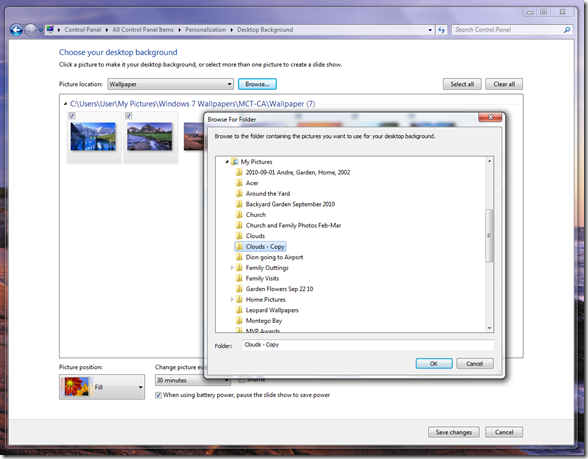Click the search magnifier icon
This screenshot has width=588, height=459.
coord(567,30)
